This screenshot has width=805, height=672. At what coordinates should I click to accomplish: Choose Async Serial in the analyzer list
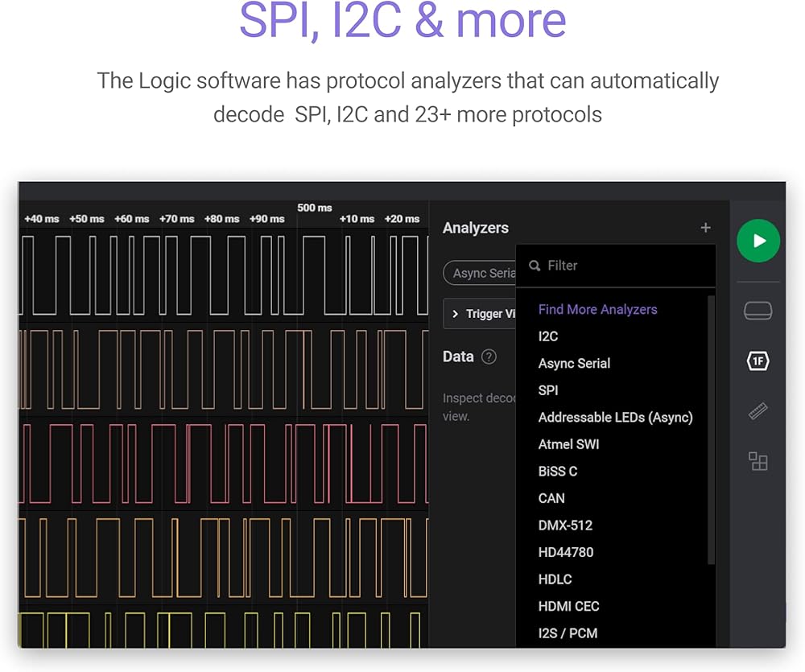tap(574, 363)
